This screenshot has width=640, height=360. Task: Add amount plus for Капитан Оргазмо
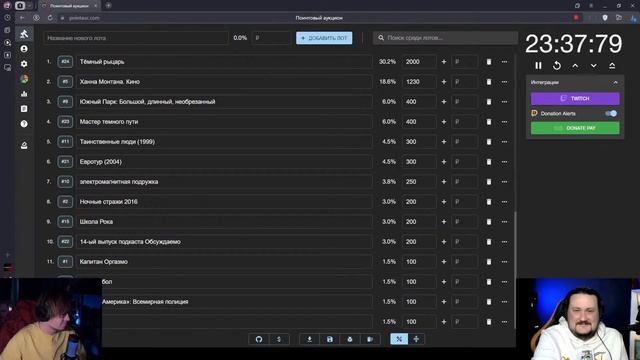(444, 262)
